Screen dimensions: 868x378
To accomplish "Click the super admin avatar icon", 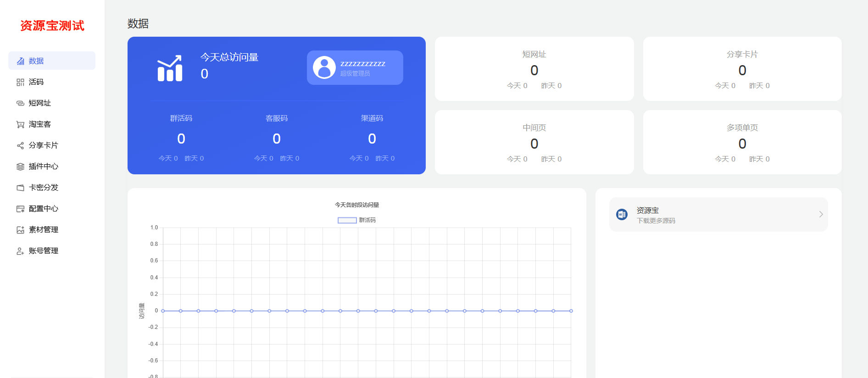I will pyautogui.click(x=324, y=67).
